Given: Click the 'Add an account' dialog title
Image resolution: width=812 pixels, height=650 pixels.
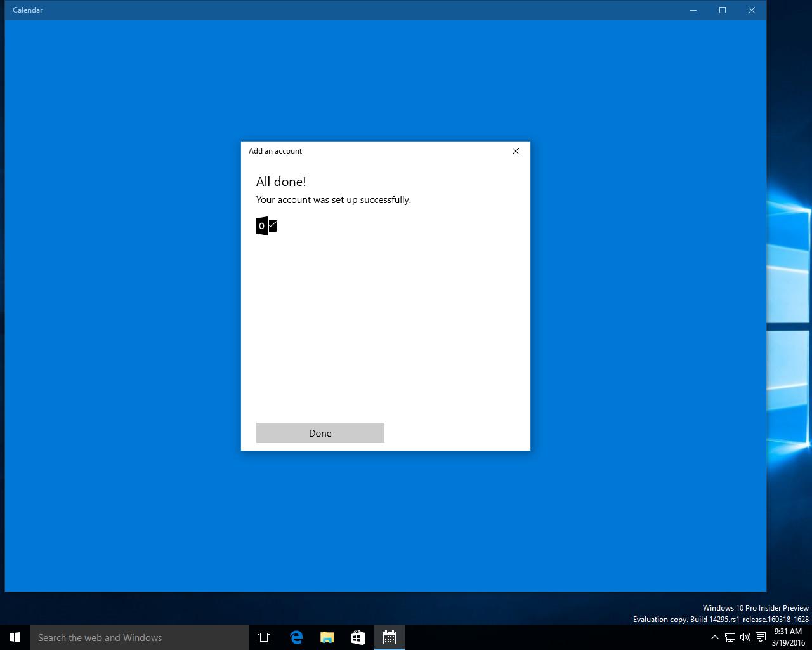Looking at the screenshot, I should pos(275,151).
